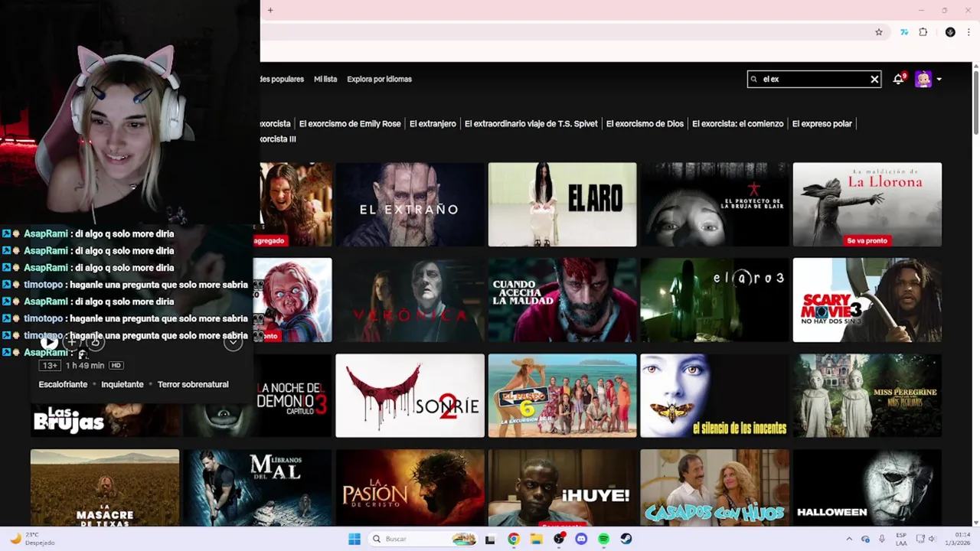Select suggestion El exorcismo de Dios
980x551 pixels.
(645, 123)
